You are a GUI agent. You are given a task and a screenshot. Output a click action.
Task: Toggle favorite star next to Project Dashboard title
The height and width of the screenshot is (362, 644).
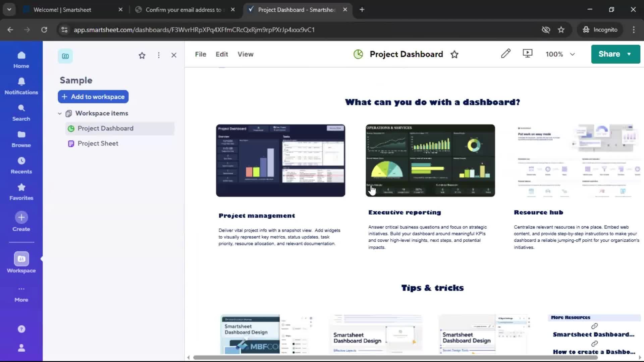454,54
